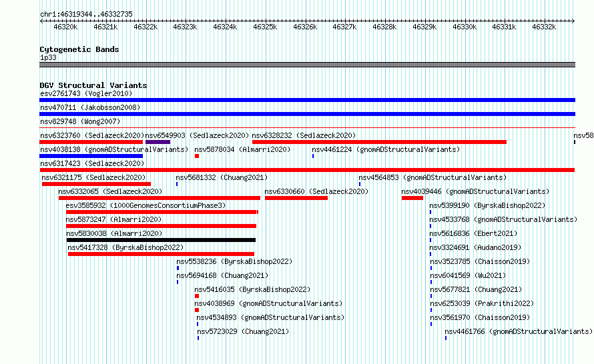Click the 46332k ruler position
The height and width of the screenshot is (364, 594).
click(544, 27)
